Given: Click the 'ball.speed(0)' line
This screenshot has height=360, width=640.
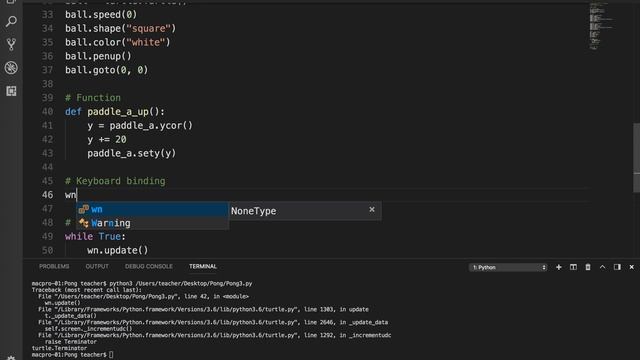Looking at the screenshot, I should point(101,14).
